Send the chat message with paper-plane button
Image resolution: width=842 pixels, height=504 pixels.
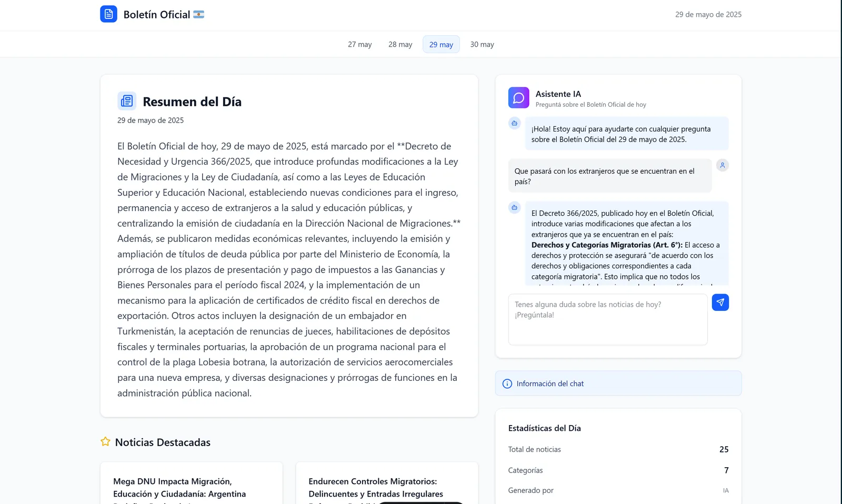coord(720,303)
